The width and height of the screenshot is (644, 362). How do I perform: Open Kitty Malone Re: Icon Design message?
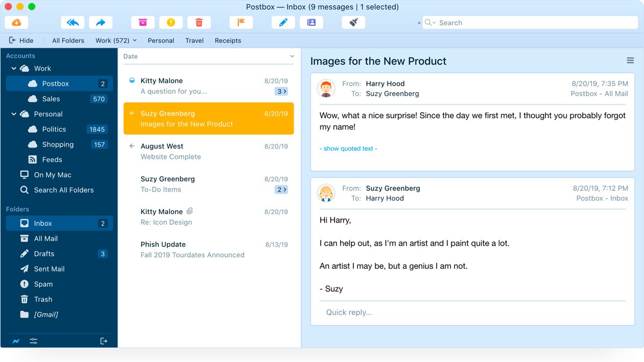[209, 217]
